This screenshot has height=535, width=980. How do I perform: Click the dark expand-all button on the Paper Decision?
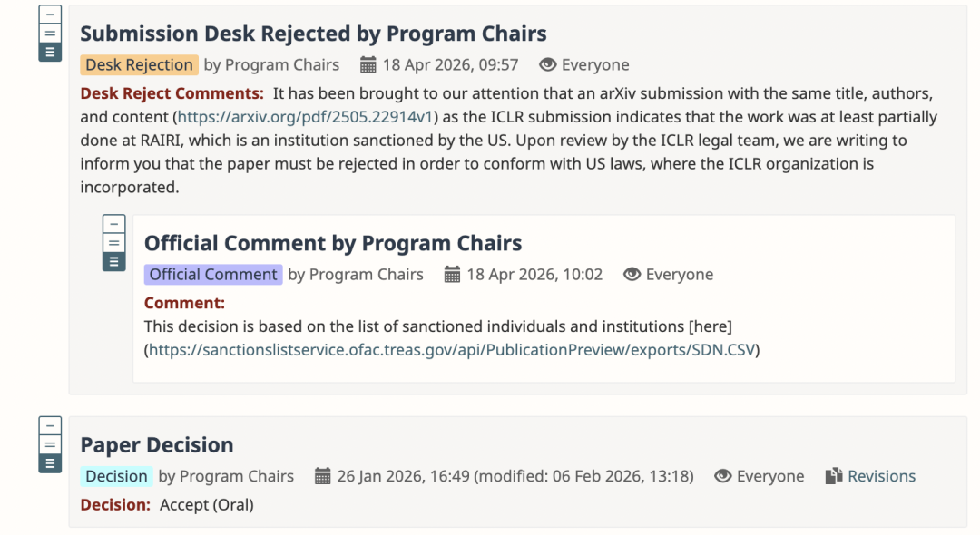50,462
